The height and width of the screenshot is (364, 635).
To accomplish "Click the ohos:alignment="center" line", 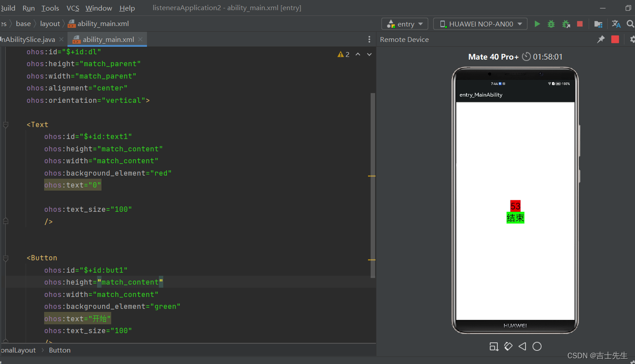I will tap(77, 88).
